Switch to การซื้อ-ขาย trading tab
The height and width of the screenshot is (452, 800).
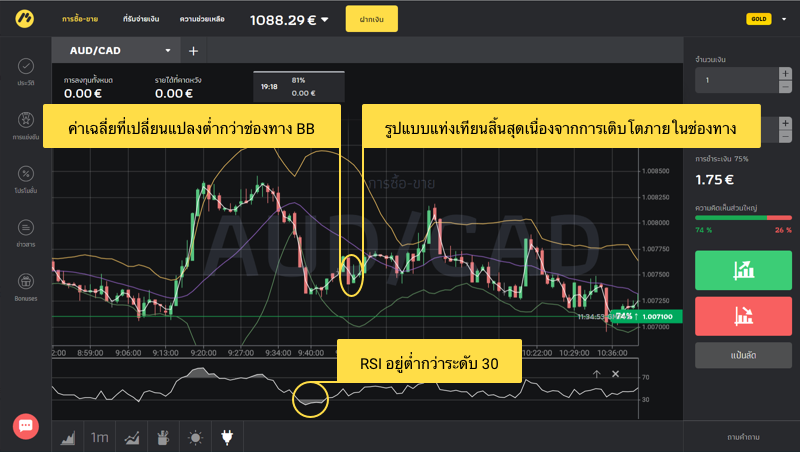pyautogui.click(x=80, y=19)
